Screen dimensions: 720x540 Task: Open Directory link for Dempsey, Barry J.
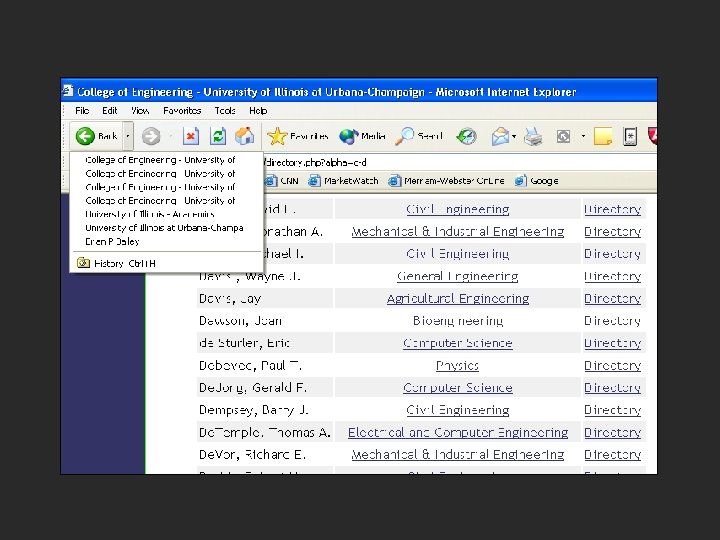tap(612, 410)
